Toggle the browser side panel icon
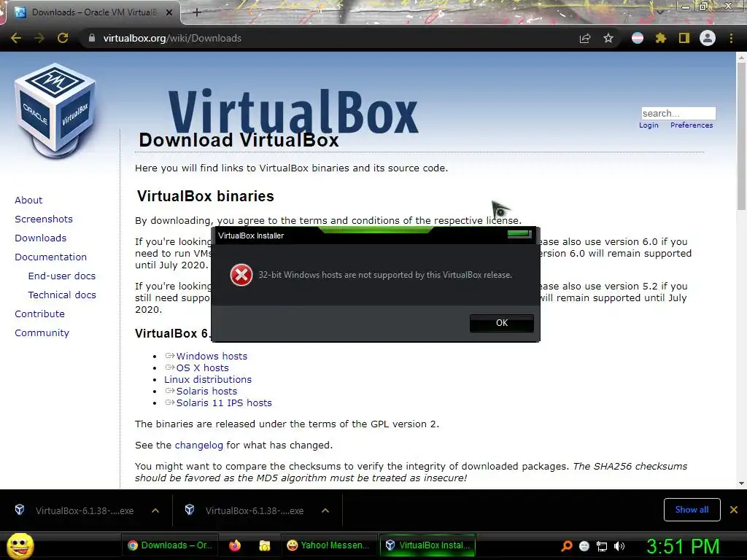Screen dimensions: 747x560 684,38
